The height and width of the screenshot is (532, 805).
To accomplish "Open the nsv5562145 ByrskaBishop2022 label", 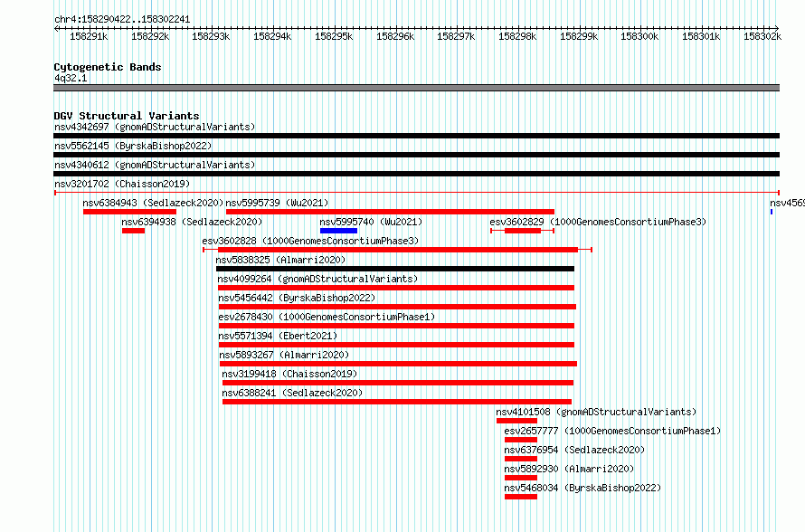I will [x=133, y=146].
